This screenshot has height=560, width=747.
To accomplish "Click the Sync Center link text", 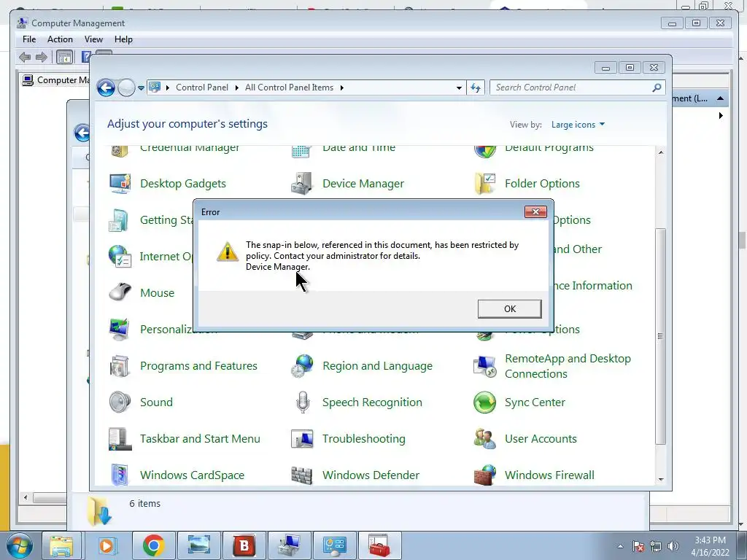I will 535,402.
